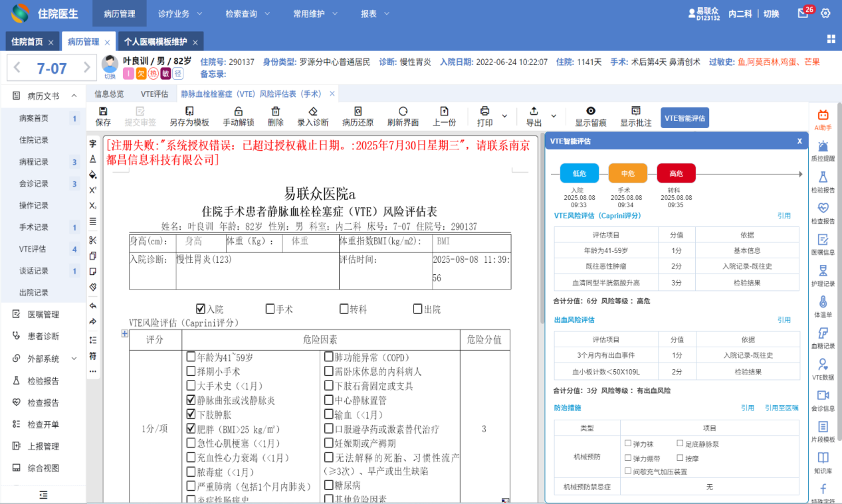Screen dimensions: 842x504
Task: Check the 手术 checkbox in the form
Action: [x=270, y=309]
